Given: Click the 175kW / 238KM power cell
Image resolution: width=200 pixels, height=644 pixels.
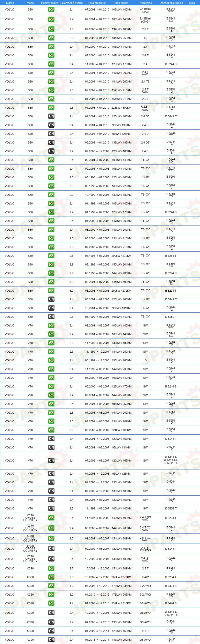Looking at the screenshot, I should coord(122,586).
